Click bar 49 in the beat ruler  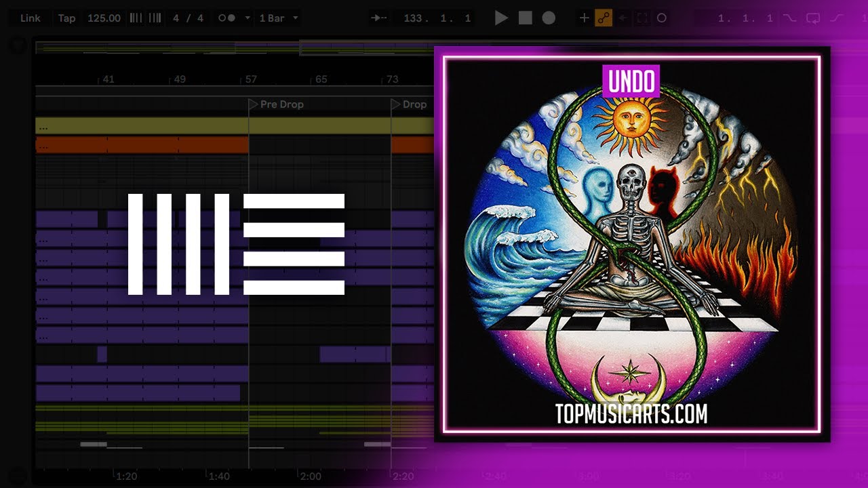click(179, 79)
